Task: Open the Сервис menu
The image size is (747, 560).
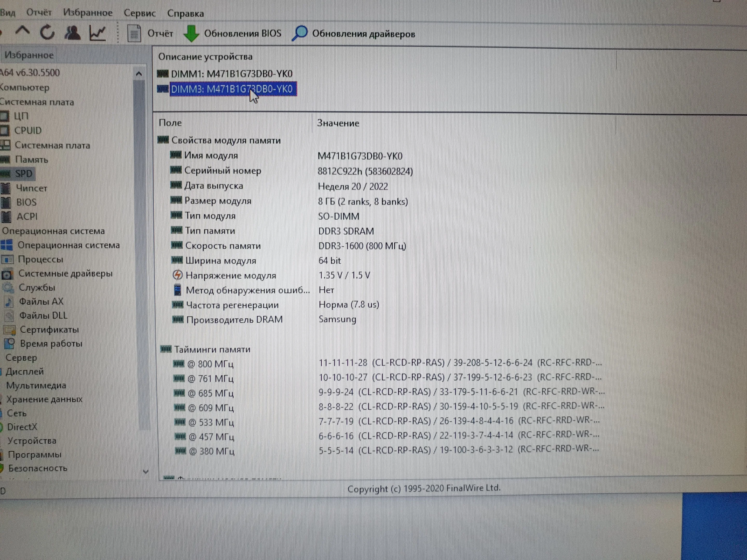Action: pyautogui.click(x=140, y=13)
